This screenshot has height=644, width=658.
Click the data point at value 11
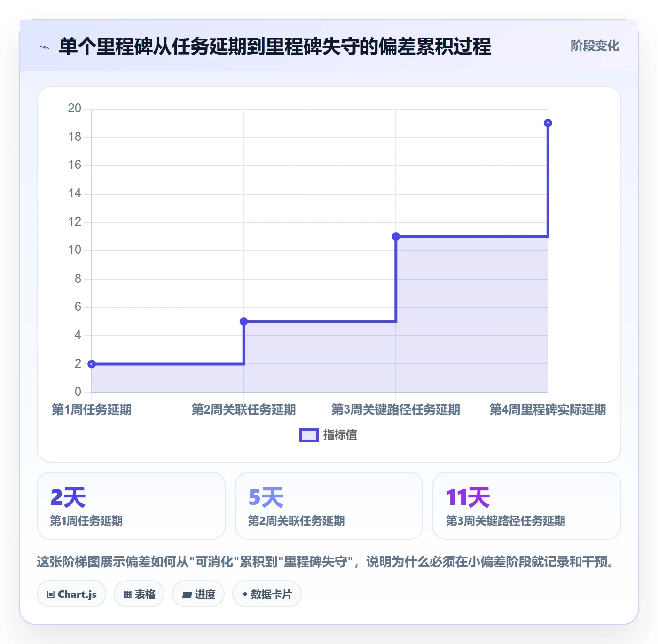pos(396,236)
